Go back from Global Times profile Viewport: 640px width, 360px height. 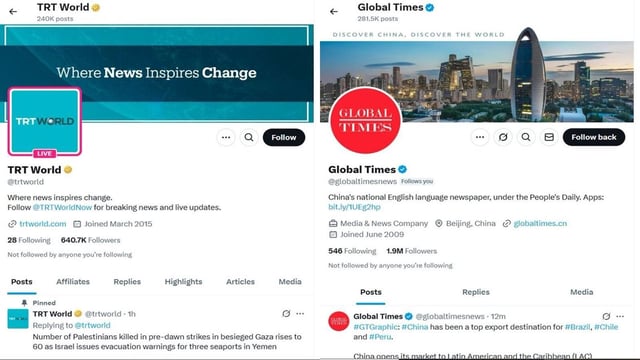(x=334, y=11)
